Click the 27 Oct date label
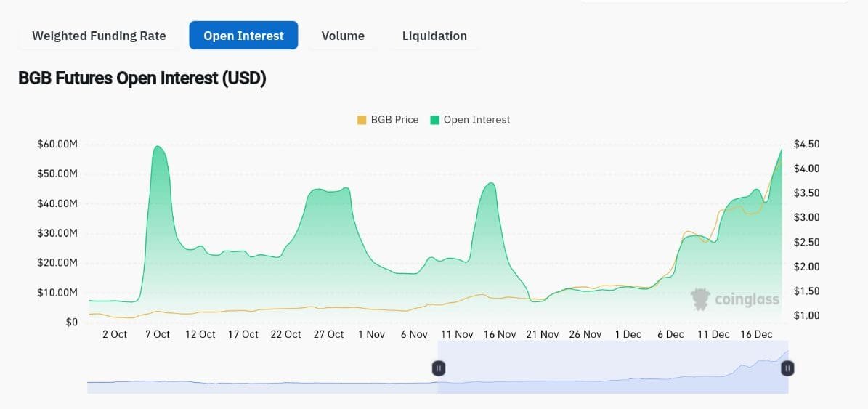Screen dimensions: 868x409 [x=328, y=334]
